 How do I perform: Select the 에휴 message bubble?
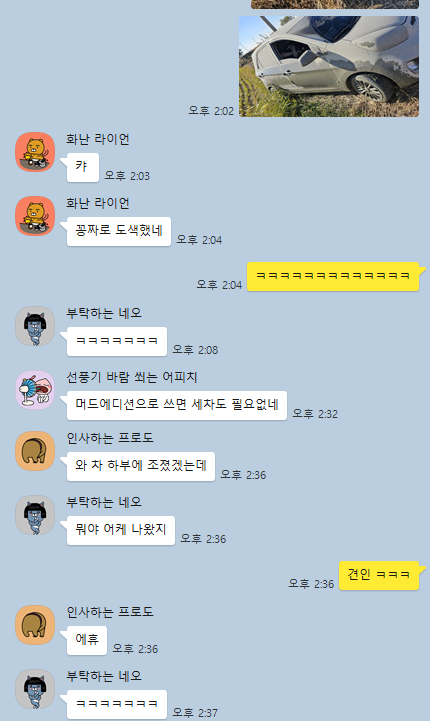tap(86, 640)
